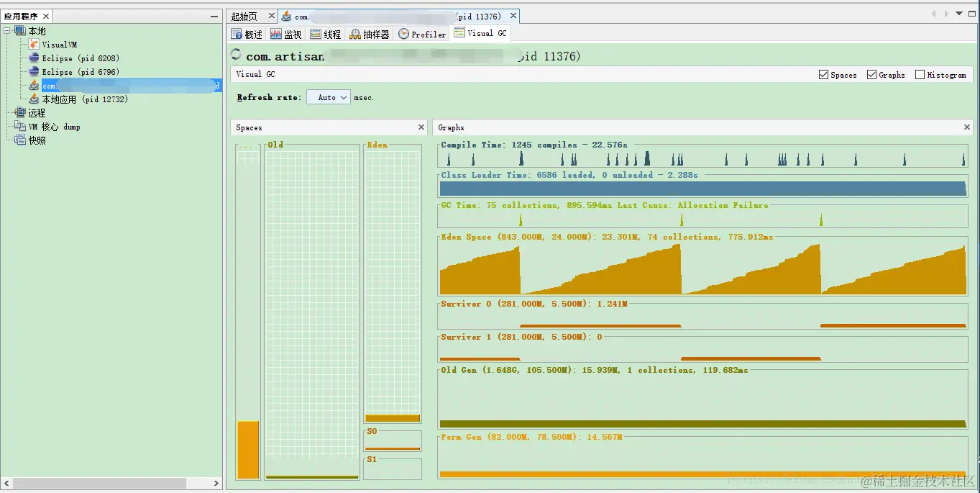Minimize the 应用程序 panel
This screenshot has width=980, height=493.
coord(214,16)
